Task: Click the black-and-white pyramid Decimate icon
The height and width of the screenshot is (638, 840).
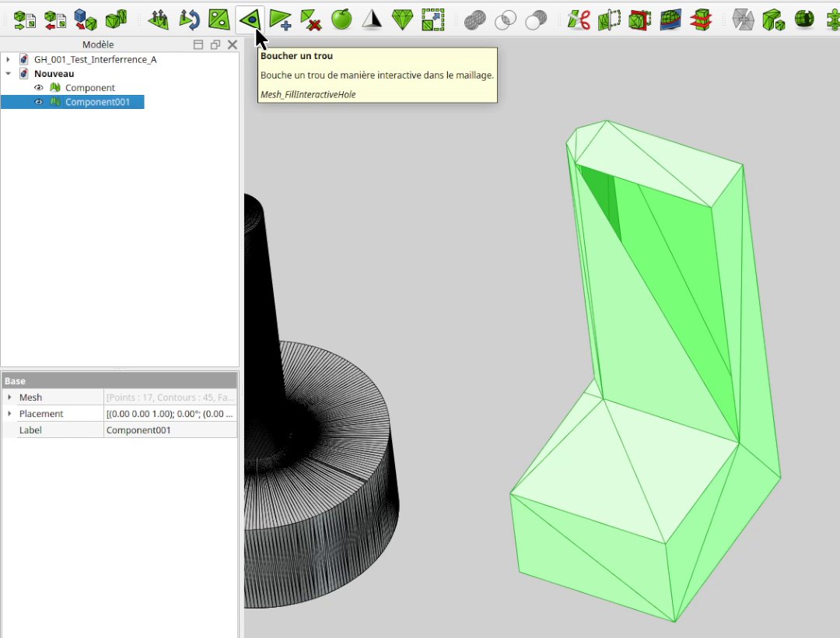Action: click(372, 19)
